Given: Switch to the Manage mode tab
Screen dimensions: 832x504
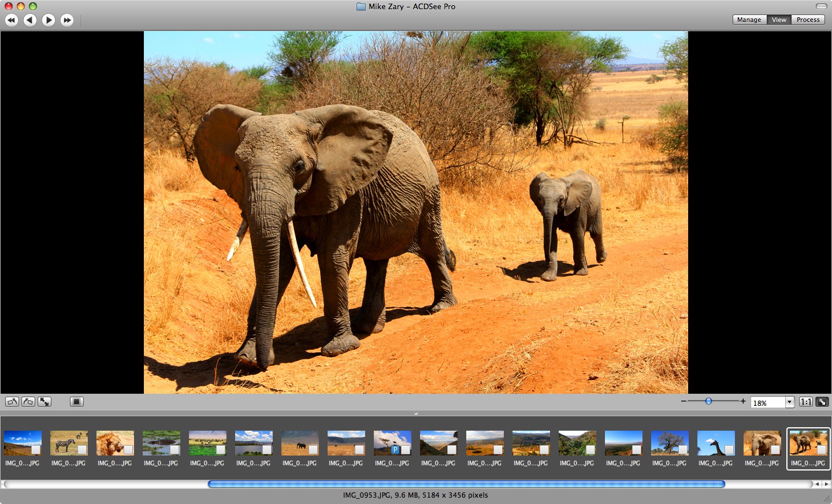Looking at the screenshot, I should pos(749,20).
